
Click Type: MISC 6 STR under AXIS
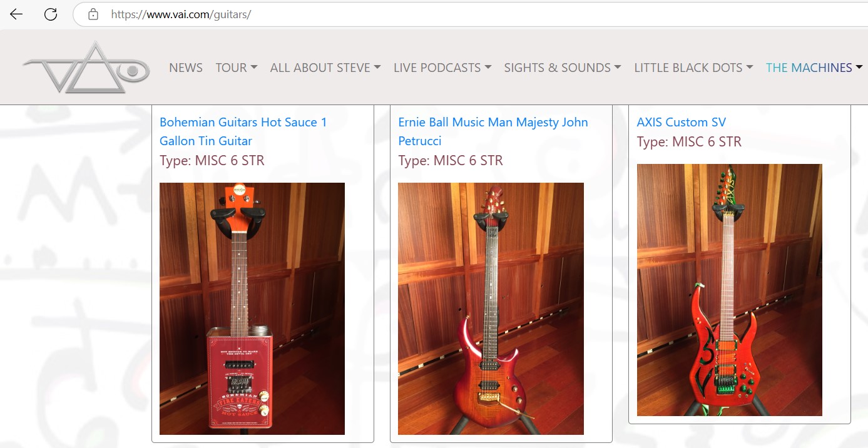689,142
